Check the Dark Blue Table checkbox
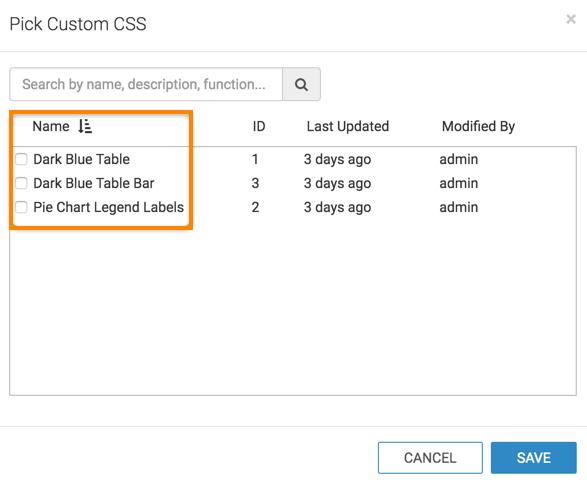587x485 pixels. coord(21,159)
